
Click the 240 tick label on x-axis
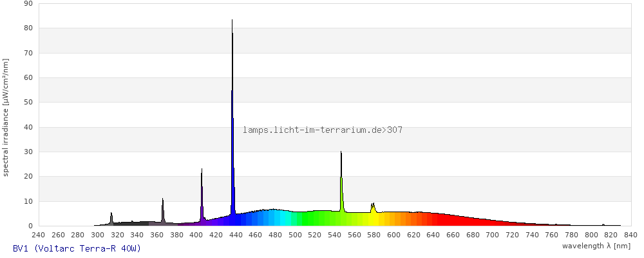click(x=39, y=235)
